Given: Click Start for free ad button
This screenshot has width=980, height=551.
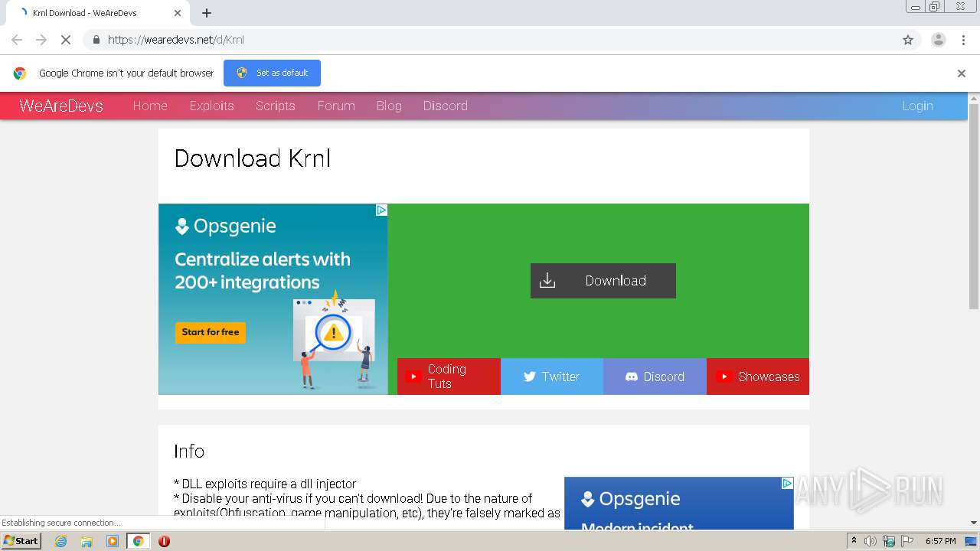Looking at the screenshot, I should point(211,332).
